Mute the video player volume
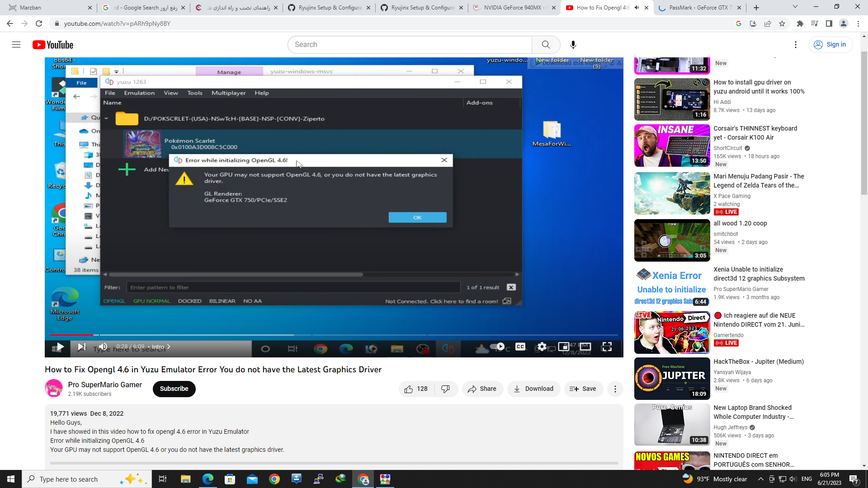 pyautogui.click(x=103, y=347)
